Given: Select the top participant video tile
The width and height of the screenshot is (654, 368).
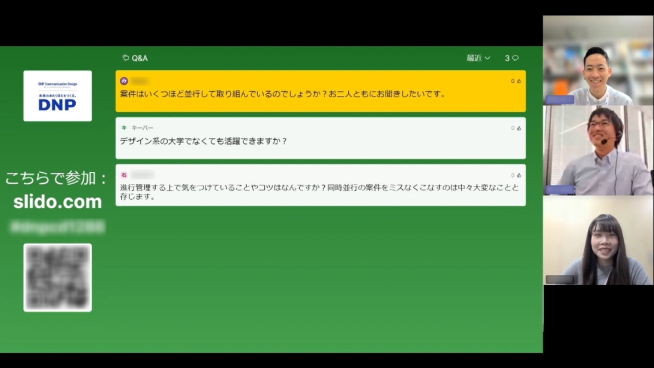Looking at the screenshot, I should click(x=598, y=60).
